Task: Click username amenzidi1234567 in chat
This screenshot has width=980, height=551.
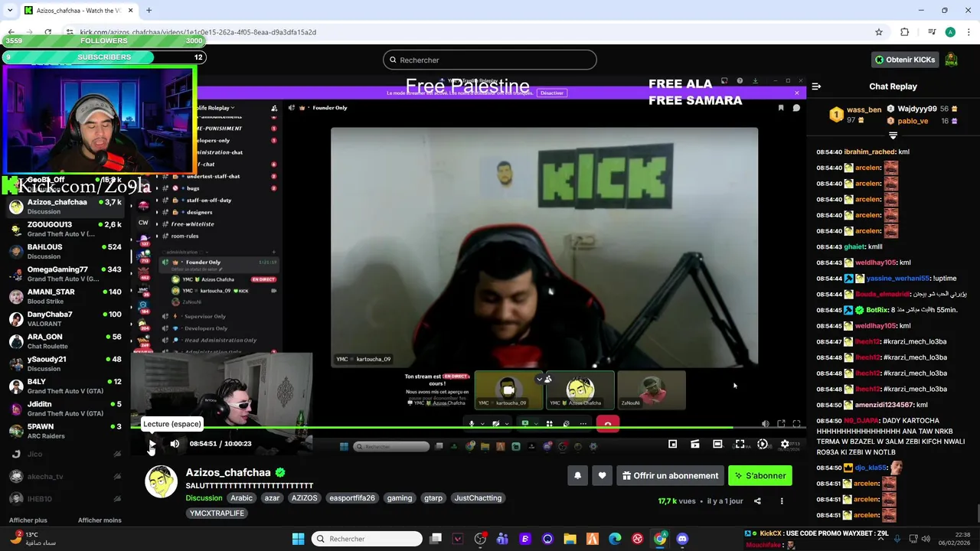Action: (x=884, y=405)
